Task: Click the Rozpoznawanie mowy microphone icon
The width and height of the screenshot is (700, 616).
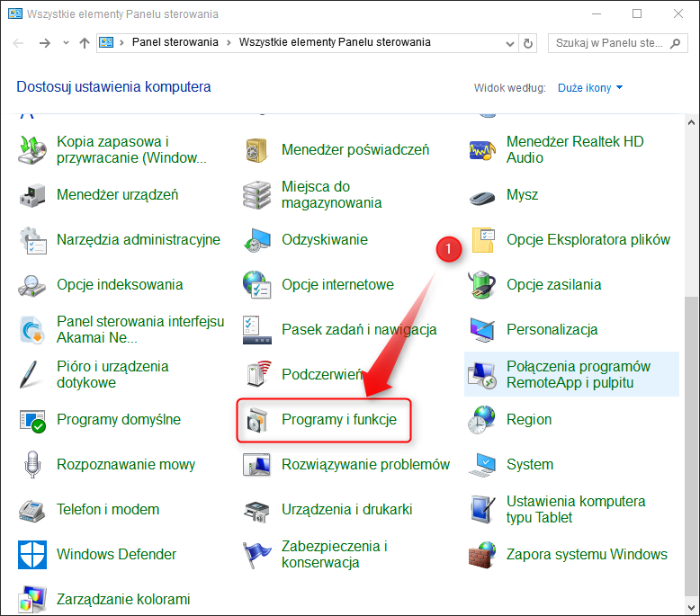Action: pos(32,465)
